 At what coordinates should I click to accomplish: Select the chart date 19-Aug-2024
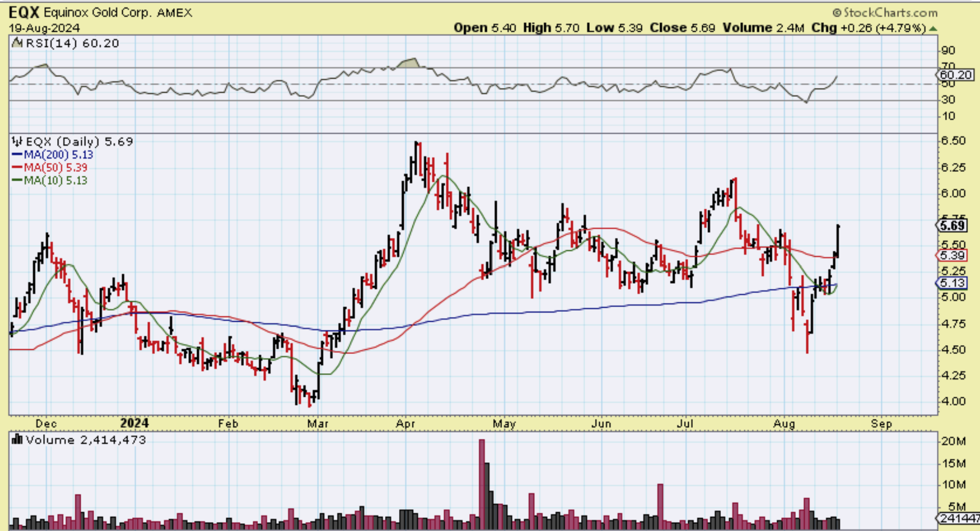(x=44, y=28)
